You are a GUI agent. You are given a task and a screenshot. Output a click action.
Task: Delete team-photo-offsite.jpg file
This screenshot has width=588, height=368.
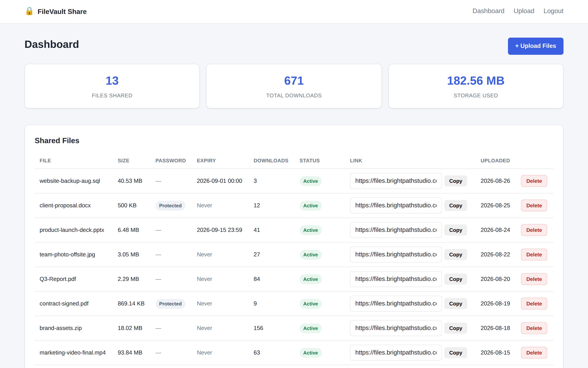pos(534,255)
